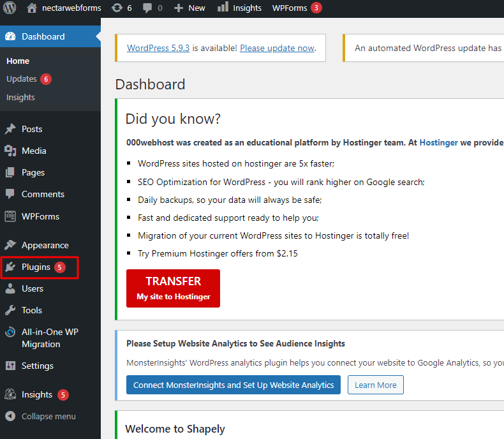Image resolution: width=504 pixels, height=439 pixels.
Task: Open Insights submenu under Dashboard
Action: (x=20, y=97)
